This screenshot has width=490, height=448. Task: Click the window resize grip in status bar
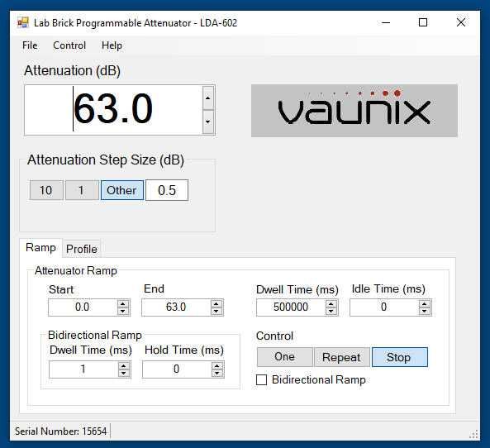click(x=474, y=434)
